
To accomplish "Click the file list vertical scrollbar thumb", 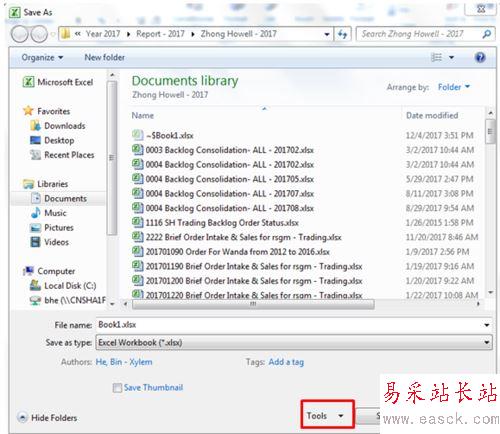I will tap(490, 131).
